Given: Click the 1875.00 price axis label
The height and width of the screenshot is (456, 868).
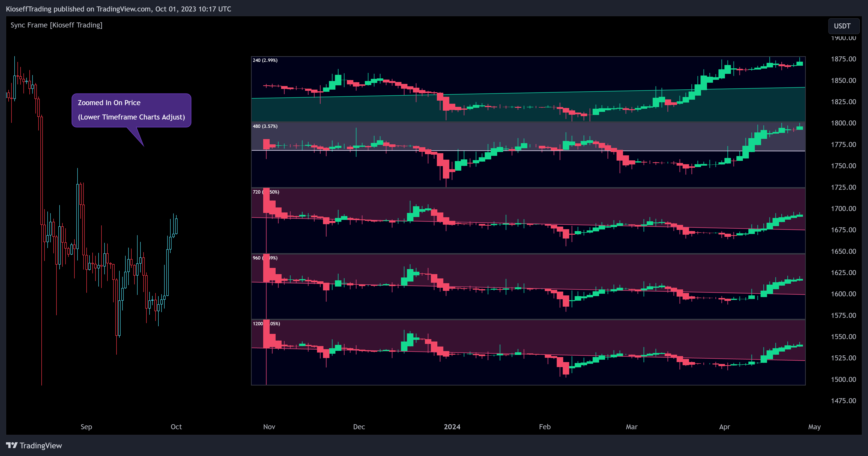Looking at the screenshot, I should pos(843,59).
